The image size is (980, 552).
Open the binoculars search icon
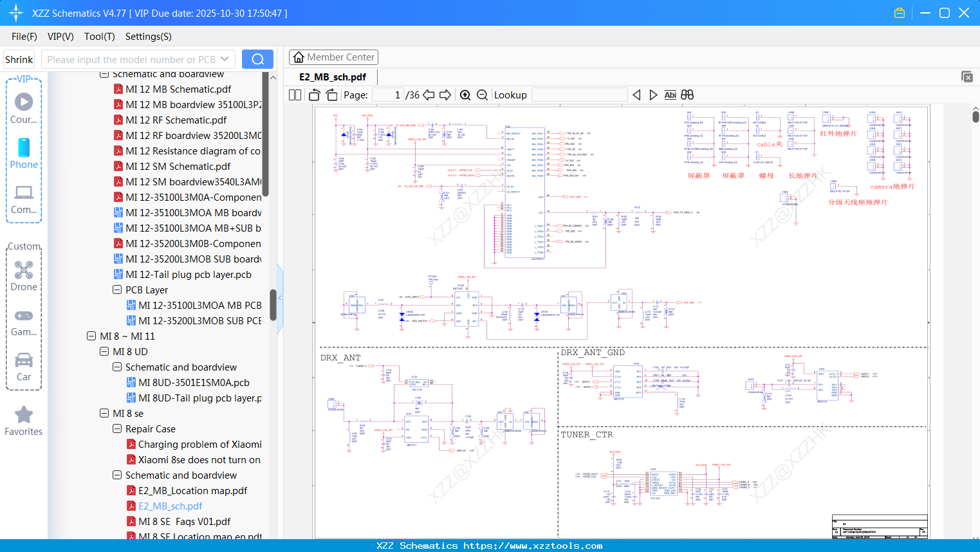[x=687, y=95]
